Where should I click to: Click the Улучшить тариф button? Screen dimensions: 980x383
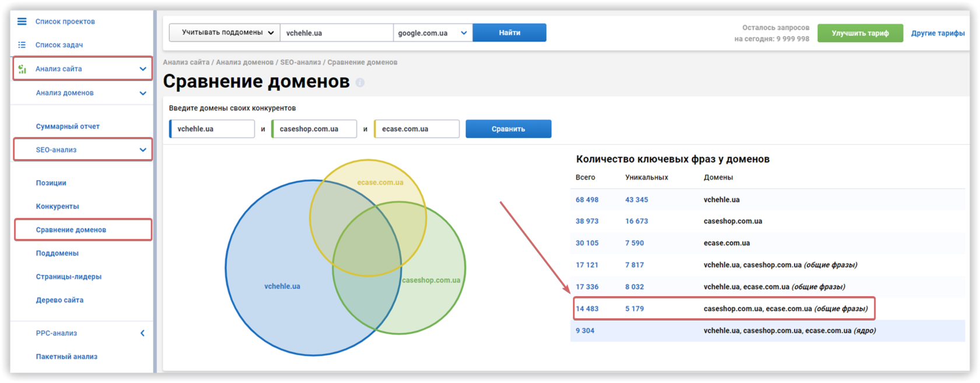point(860,33)
